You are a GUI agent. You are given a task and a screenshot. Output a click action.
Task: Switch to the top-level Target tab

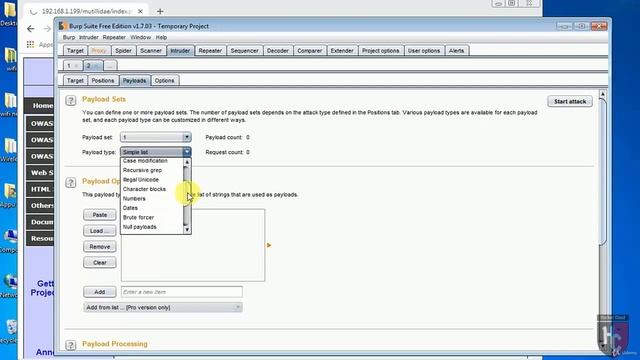[75, 51]
